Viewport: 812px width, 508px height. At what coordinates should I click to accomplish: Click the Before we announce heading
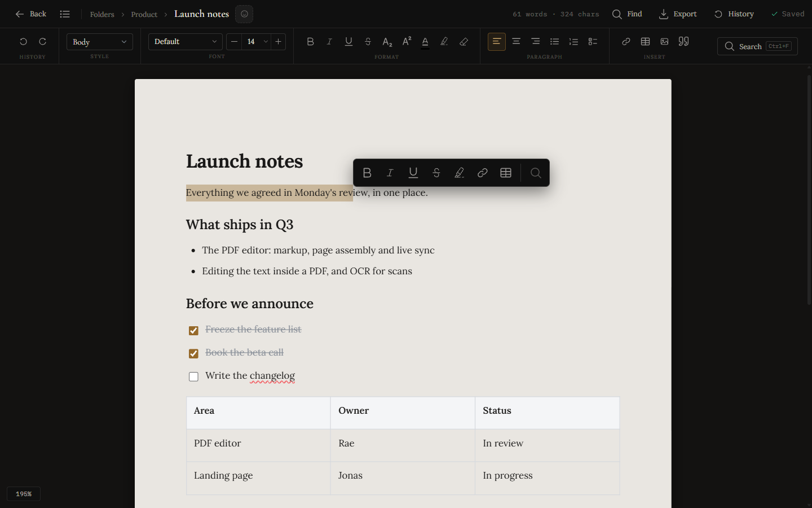(x=250, y=304)
